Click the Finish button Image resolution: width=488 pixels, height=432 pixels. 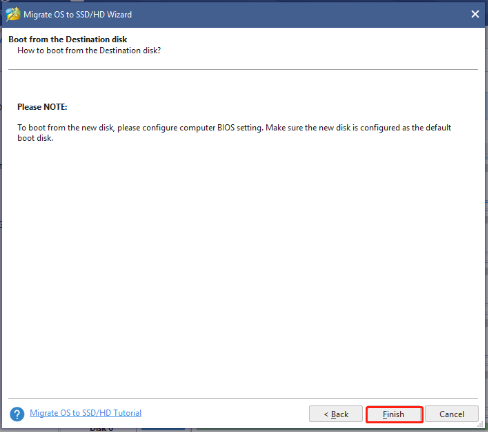tap(394, 414)
